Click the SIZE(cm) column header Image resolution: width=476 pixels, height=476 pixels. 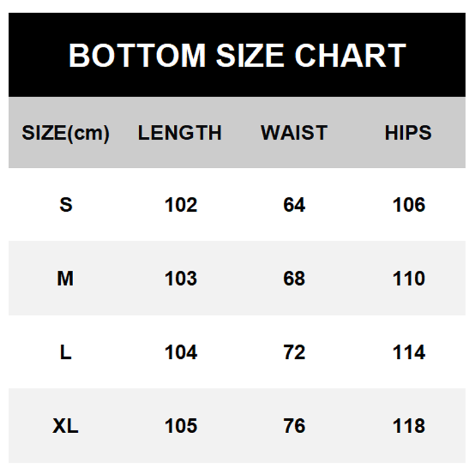[65, 133]
